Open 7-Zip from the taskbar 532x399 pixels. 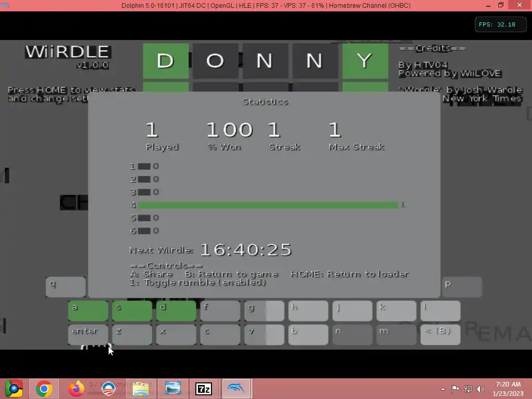coord(204,389)
